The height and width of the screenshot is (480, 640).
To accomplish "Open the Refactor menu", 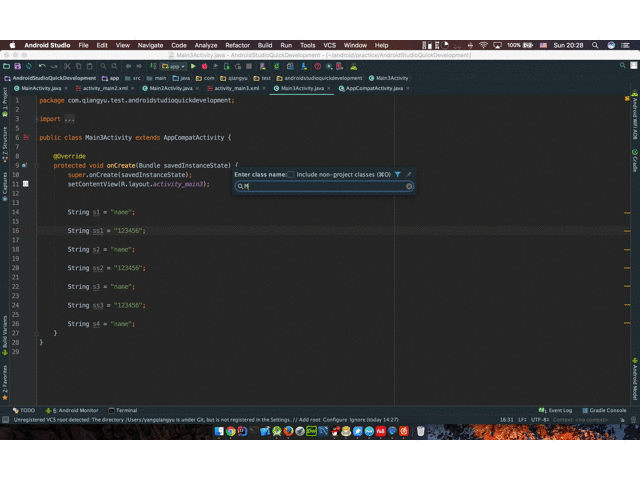I will point(237,45).
